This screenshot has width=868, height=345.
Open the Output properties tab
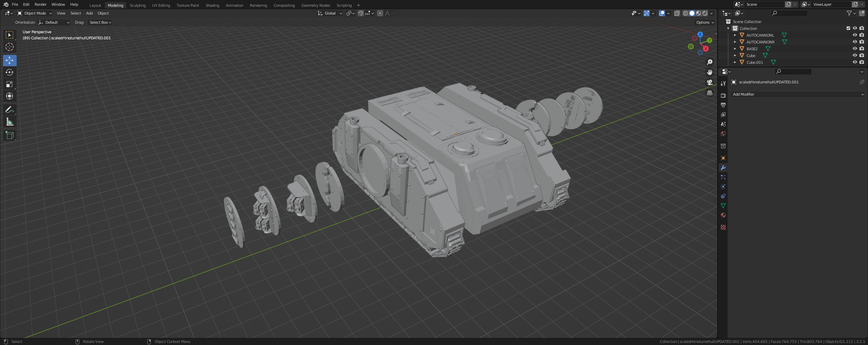pyautogui.click(x=723, y=105)
